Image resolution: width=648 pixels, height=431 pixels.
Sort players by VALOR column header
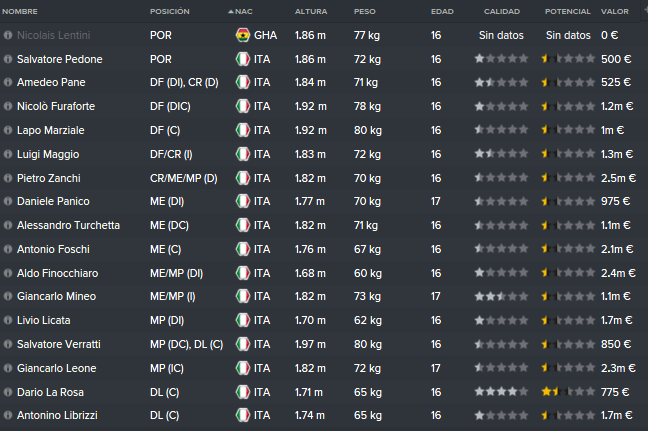click(x=615, y=12)
